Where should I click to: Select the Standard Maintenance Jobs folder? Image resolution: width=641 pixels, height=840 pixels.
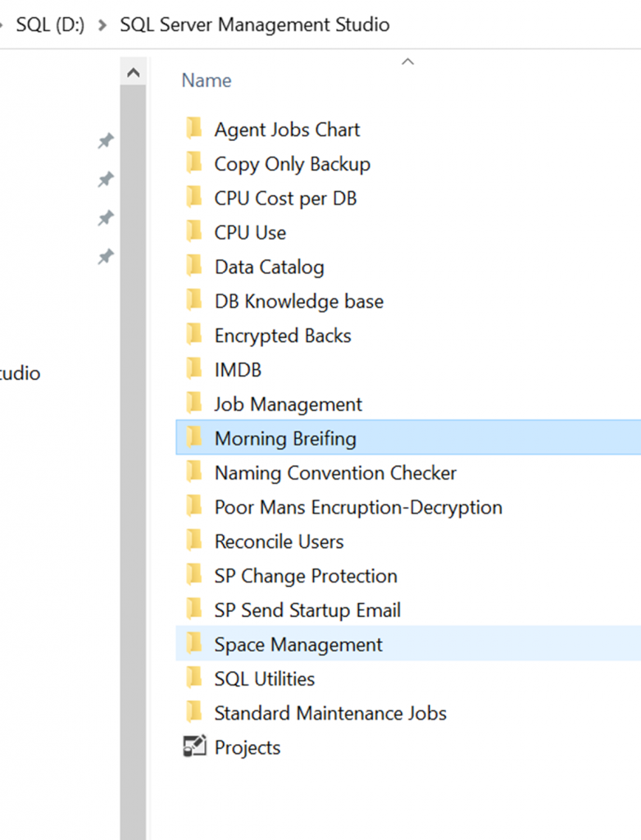point(330,713)
